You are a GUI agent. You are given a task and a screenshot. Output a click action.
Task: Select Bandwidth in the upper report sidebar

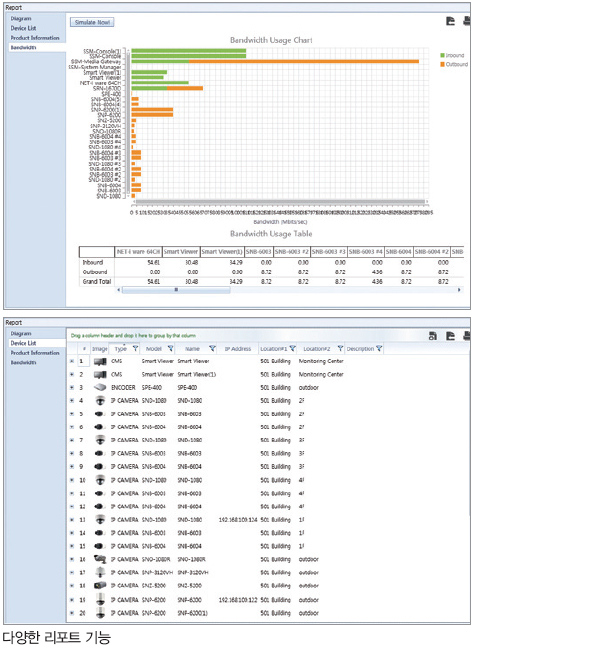pos(23,46)
